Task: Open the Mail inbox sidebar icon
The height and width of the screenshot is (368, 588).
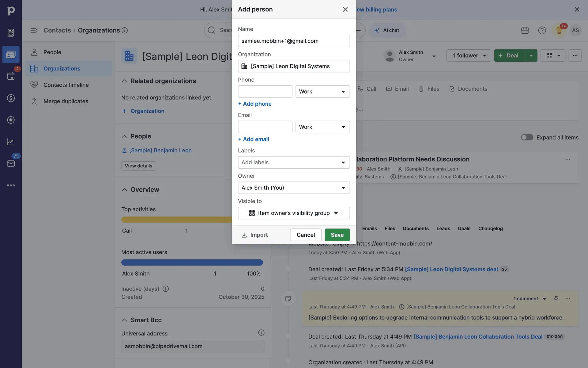Action: pyautogui.click(x=11, y=163)
